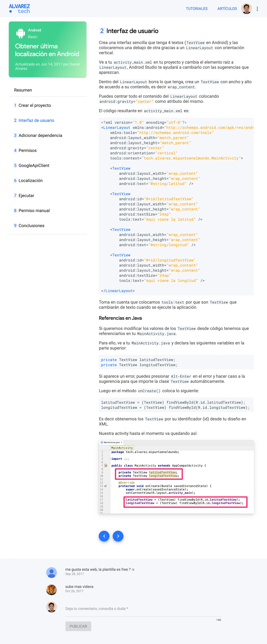Click the Android robot icon on the tutorial card
This screenshot has height=644, width=267.
point(21,33)
